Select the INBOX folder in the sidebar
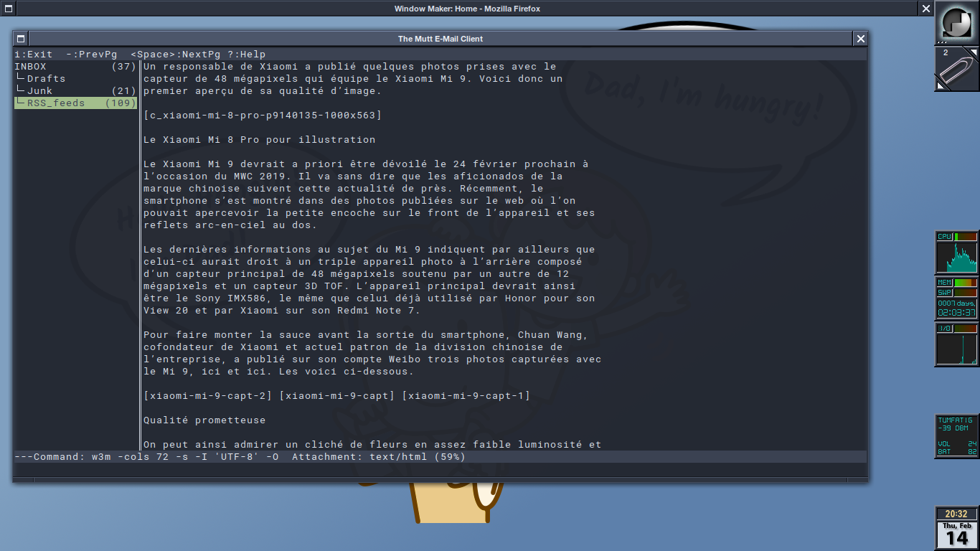This screenshot has width=980, height=551. (x=75, y=67)
